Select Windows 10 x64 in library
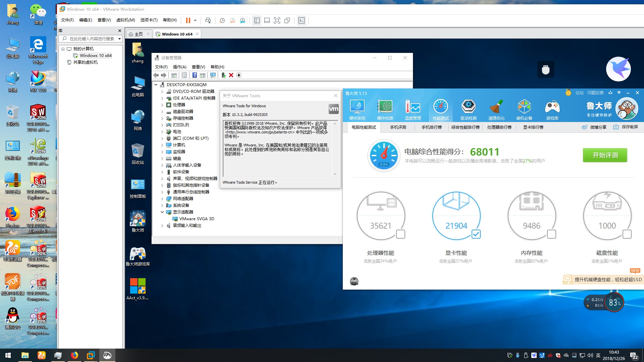 point(96,56)
